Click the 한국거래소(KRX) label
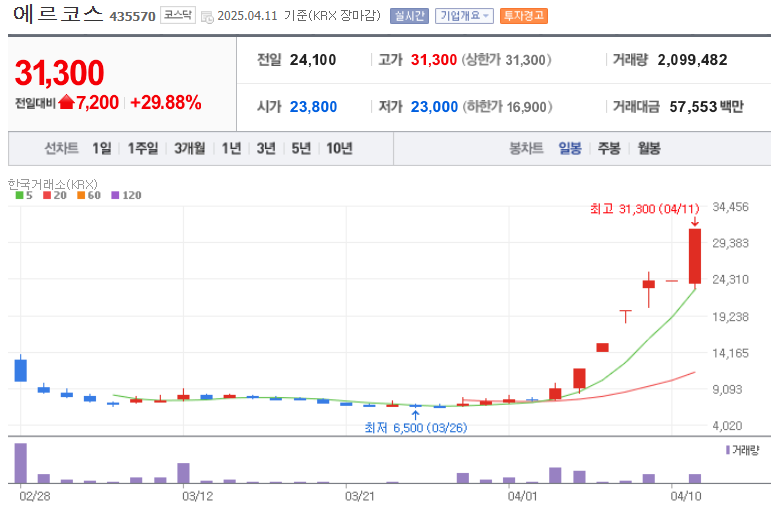771x510 pixels. (x=53, y=184)
